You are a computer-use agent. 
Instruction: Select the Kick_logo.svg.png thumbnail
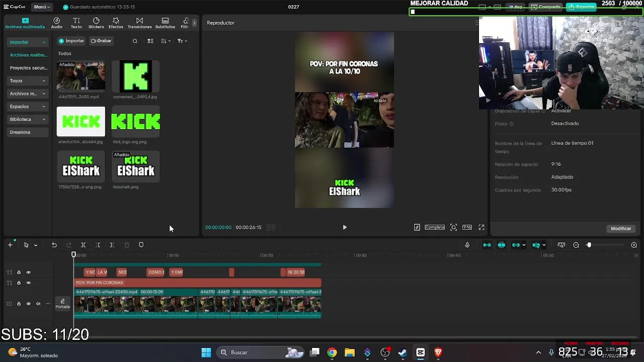pos(135,121)
